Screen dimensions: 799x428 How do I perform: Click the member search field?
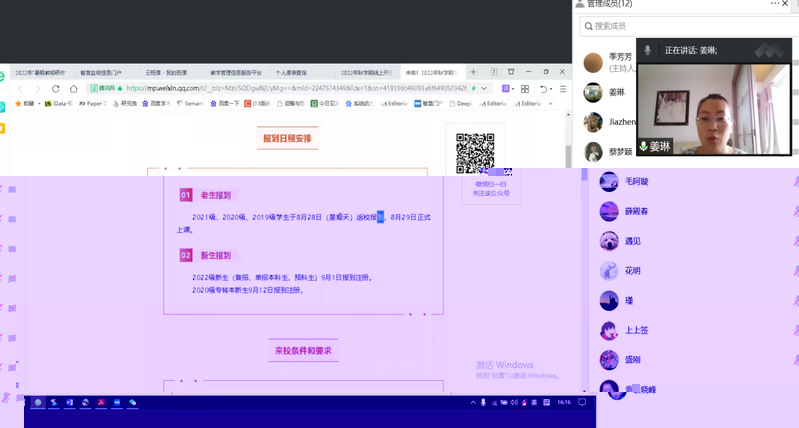(x=690, y=26)
